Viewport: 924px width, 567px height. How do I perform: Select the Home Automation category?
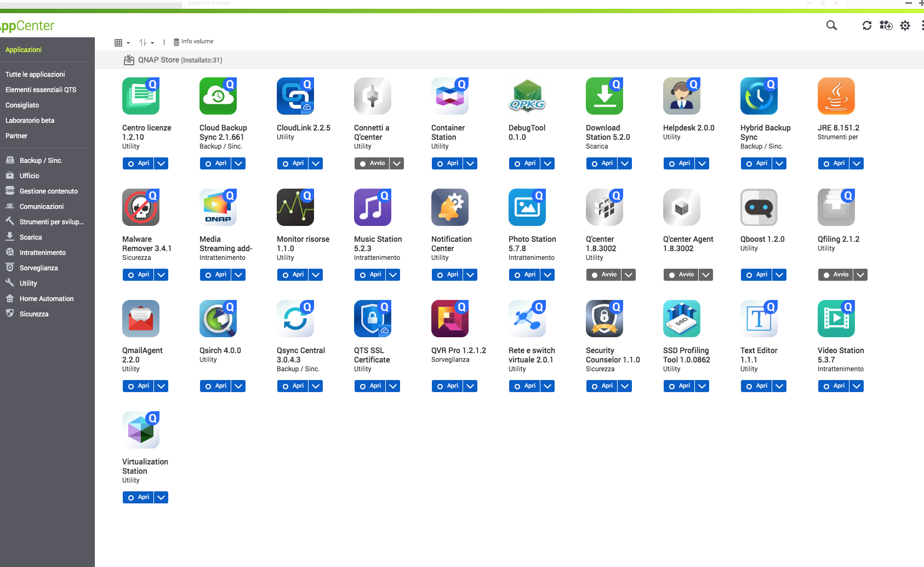[x=47, y=299]
